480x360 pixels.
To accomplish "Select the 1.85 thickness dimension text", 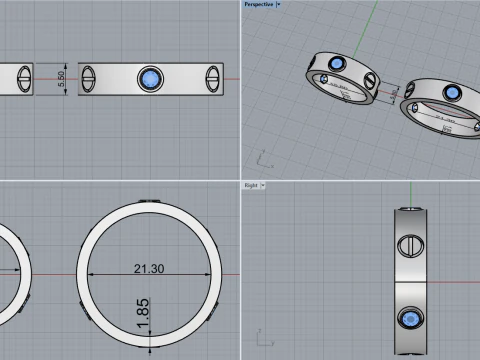I will [143, 313].
